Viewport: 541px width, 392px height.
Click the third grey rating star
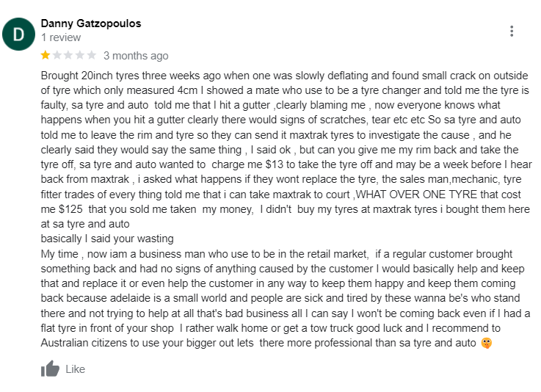click(68, 55)
